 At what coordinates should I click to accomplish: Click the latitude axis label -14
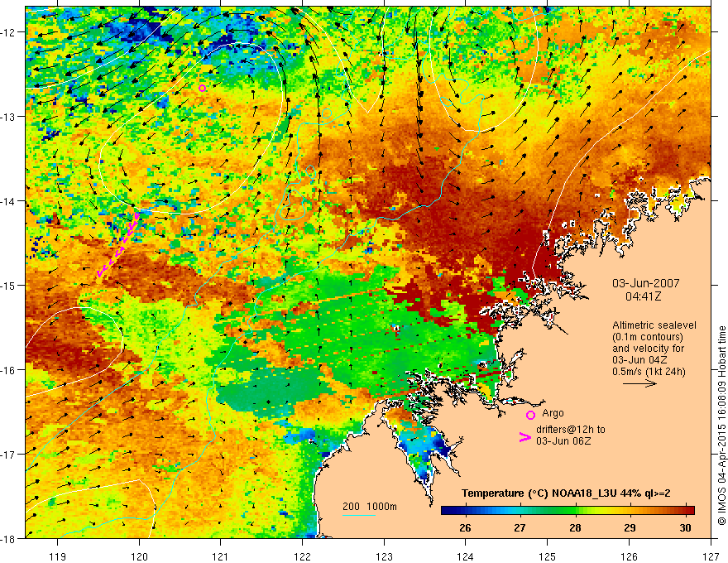[x=9, y=200]
